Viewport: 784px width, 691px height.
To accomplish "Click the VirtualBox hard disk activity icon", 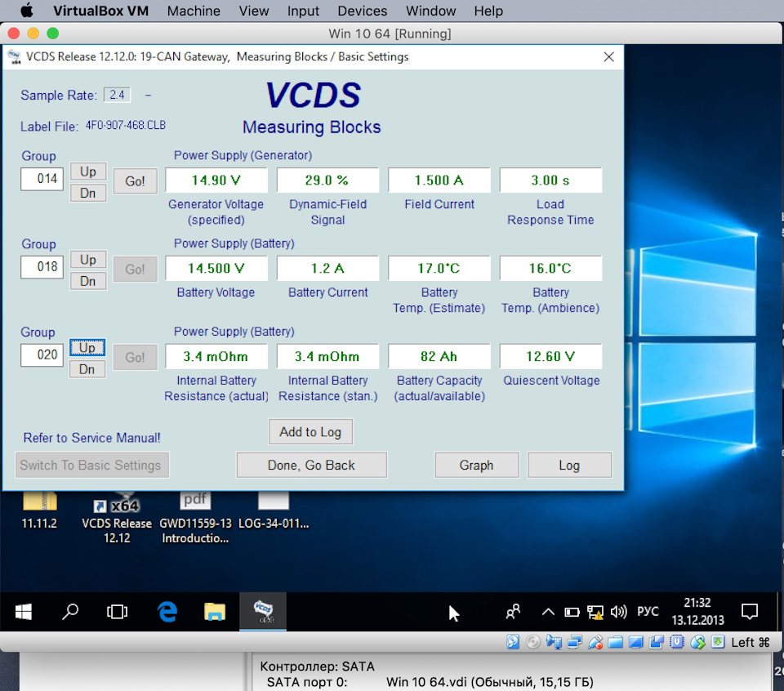I will click(513, 641).
